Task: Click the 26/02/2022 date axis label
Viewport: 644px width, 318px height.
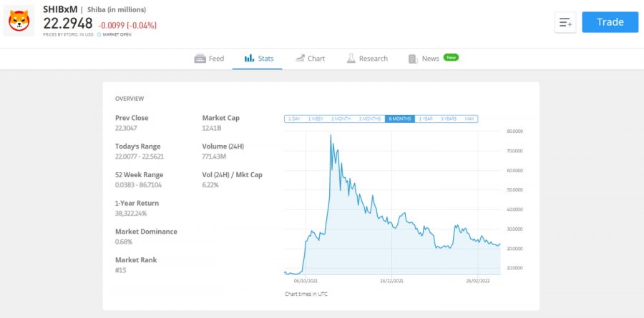Action: point(478,282)
